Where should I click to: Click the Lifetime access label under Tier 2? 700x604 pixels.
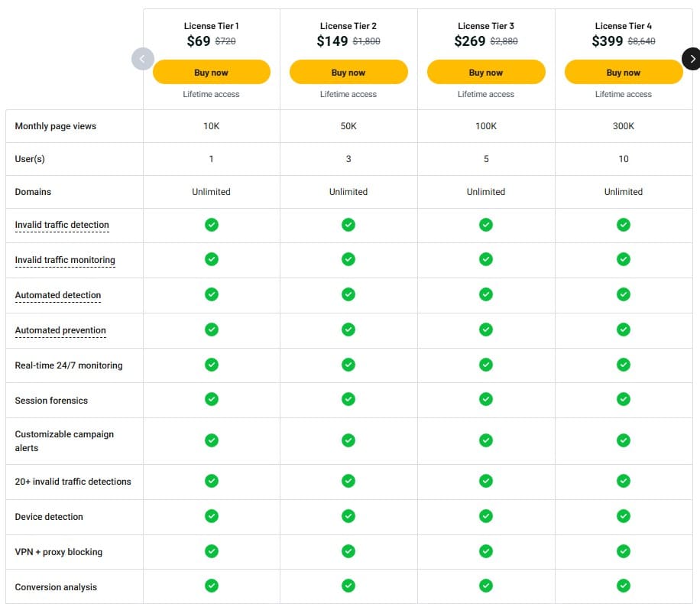348,94
